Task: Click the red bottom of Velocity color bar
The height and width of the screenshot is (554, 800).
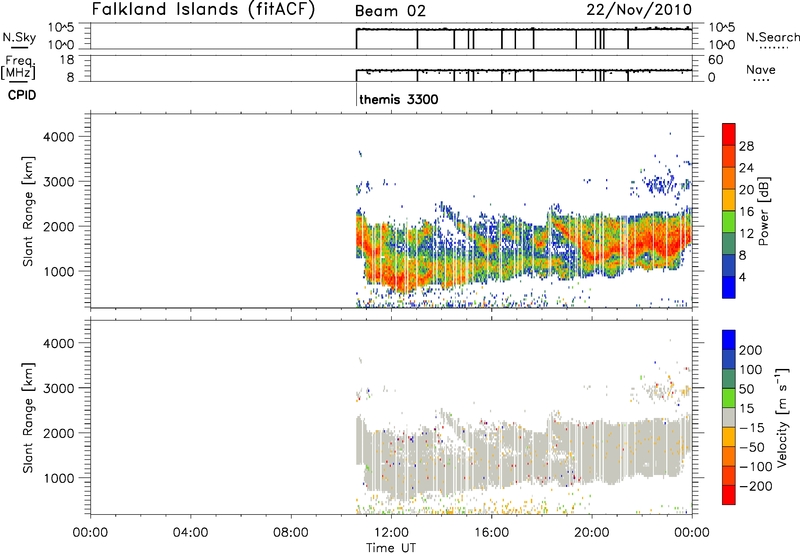Action: 729,495
